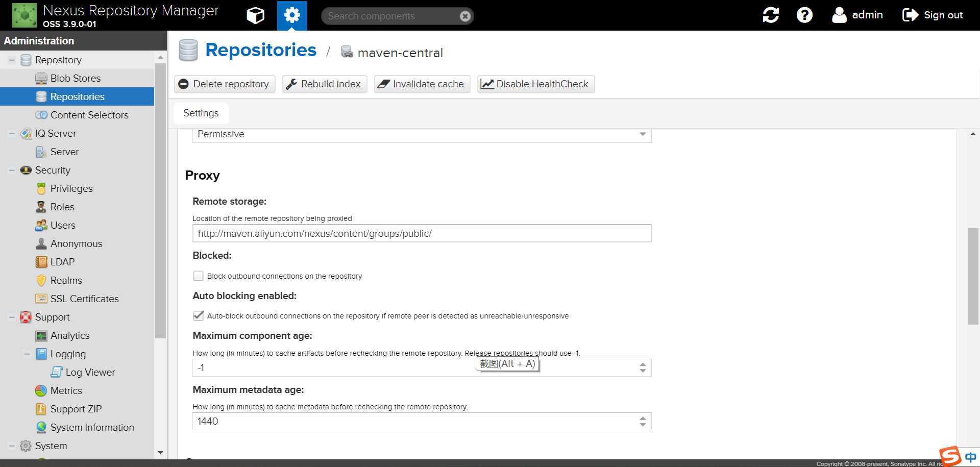Open Content Selectors menu item
Screen dimensions: 980x467
[x=77, y=115]
